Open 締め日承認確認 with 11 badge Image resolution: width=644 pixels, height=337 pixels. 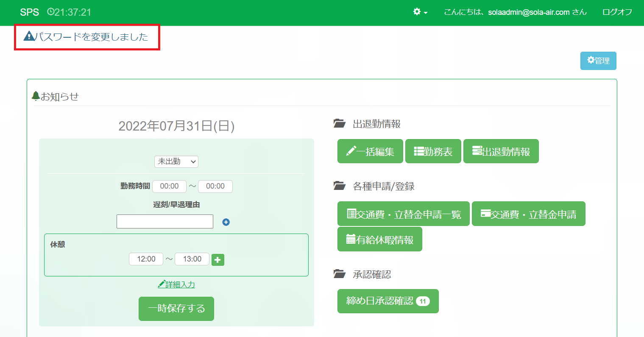pyautogui.click(x=388, y=301)
